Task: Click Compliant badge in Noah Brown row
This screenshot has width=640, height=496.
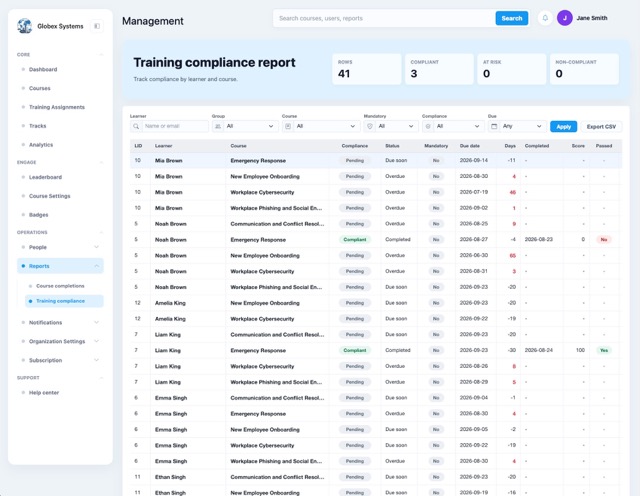Action: [x=355, y=240]
